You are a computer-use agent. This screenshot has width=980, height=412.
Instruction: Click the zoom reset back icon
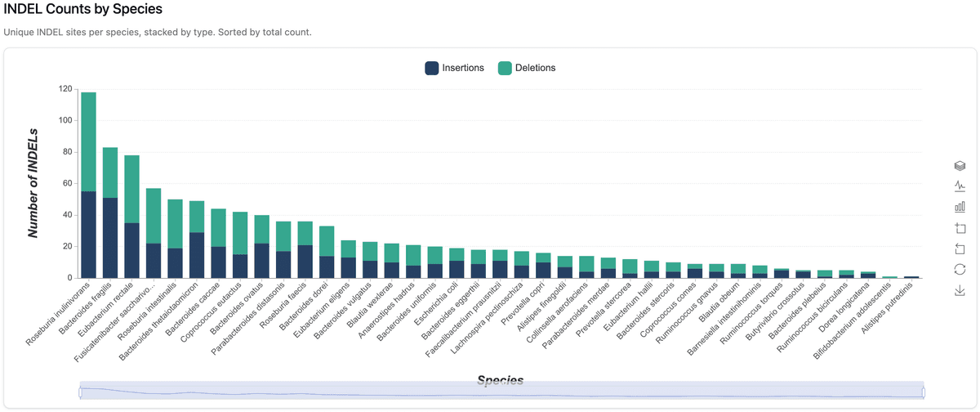[960, 249]
